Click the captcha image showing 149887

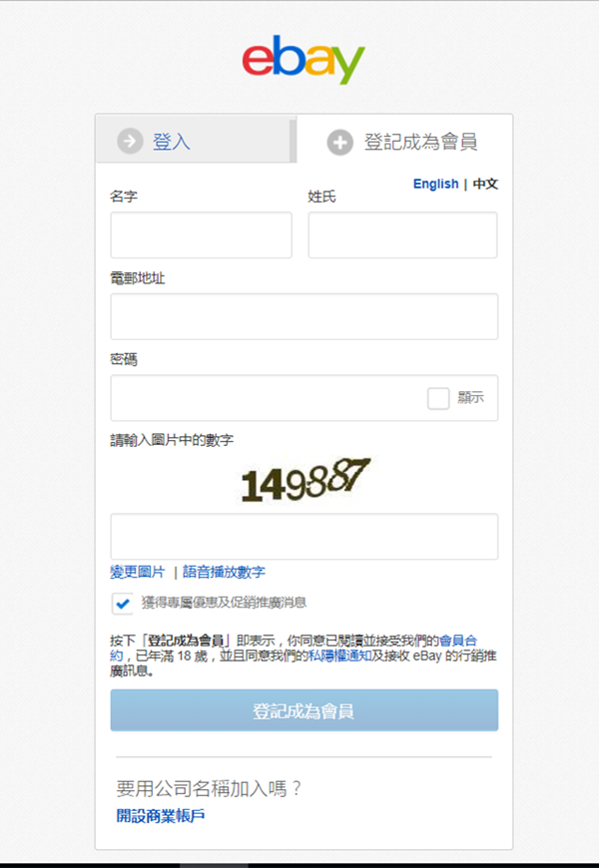[305, 481]
